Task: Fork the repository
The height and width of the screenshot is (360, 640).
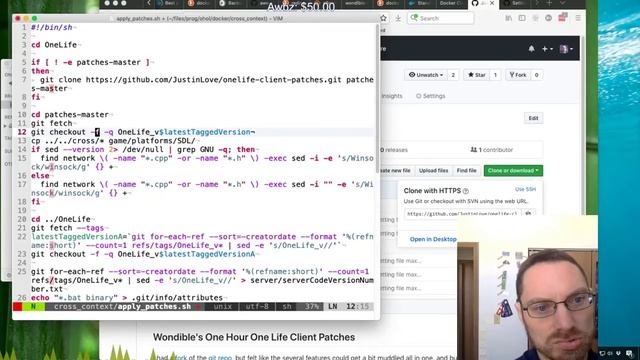Action: tap(518, 75)
